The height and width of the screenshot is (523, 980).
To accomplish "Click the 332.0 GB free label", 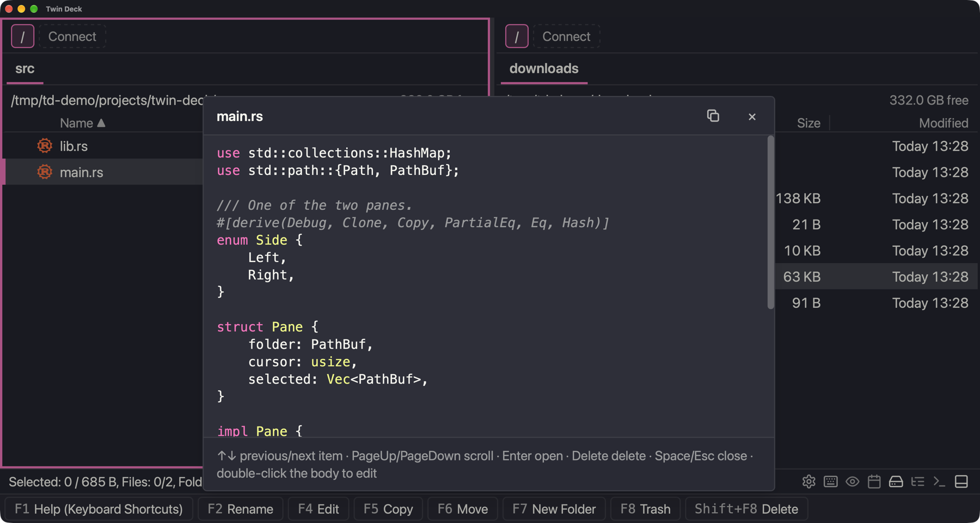I will 928,100.
